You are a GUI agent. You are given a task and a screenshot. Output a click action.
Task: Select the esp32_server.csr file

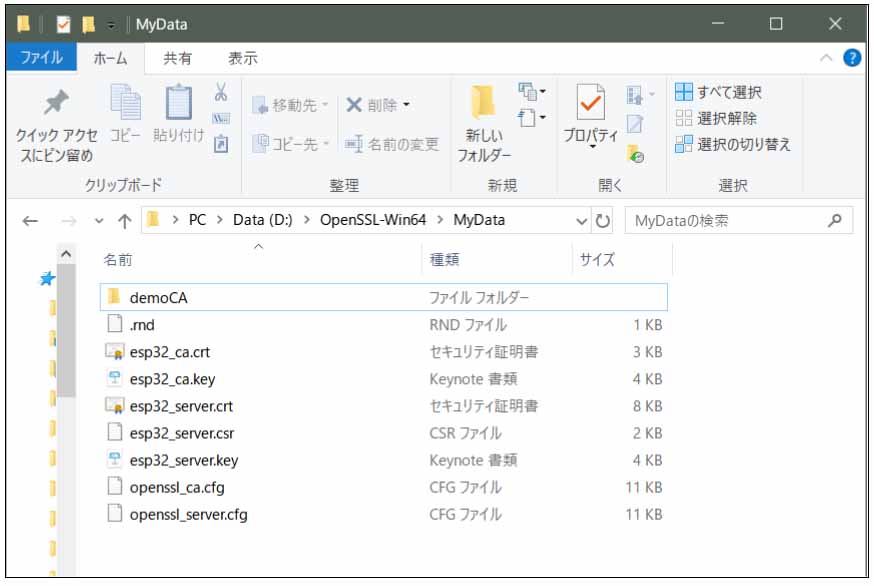tap(383, 433)
